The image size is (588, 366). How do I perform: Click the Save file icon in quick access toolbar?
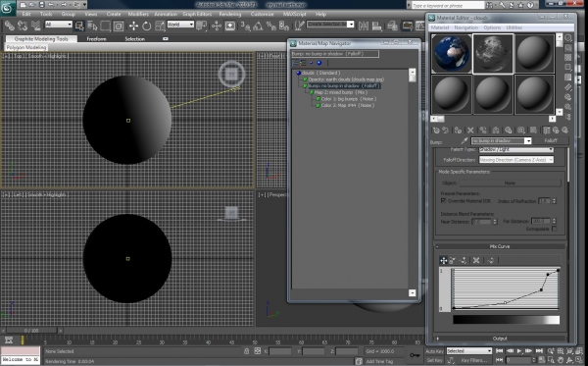pos(41,5)
